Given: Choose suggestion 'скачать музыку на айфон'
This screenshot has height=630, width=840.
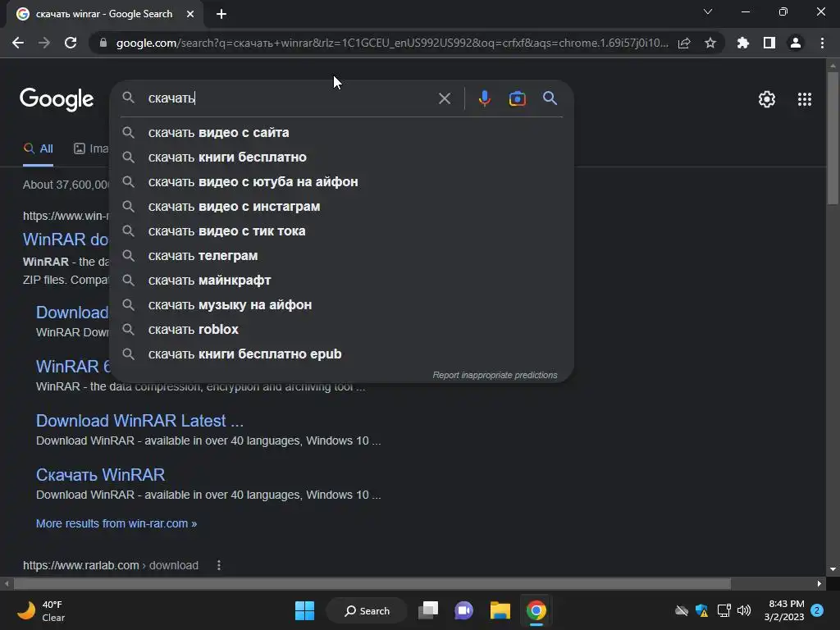Looking at the screenshot, I should (342, 305).
